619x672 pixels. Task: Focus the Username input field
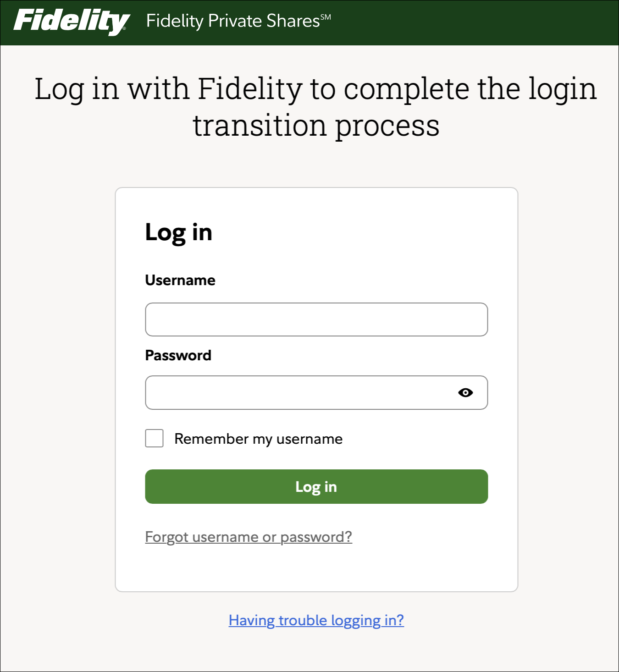[316, 319]
